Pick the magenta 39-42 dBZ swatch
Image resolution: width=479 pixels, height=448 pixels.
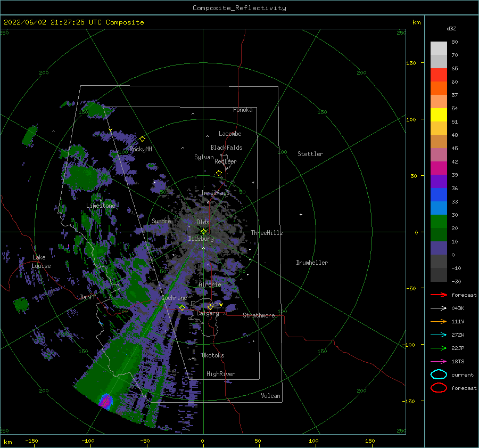(x=439, y=168)
